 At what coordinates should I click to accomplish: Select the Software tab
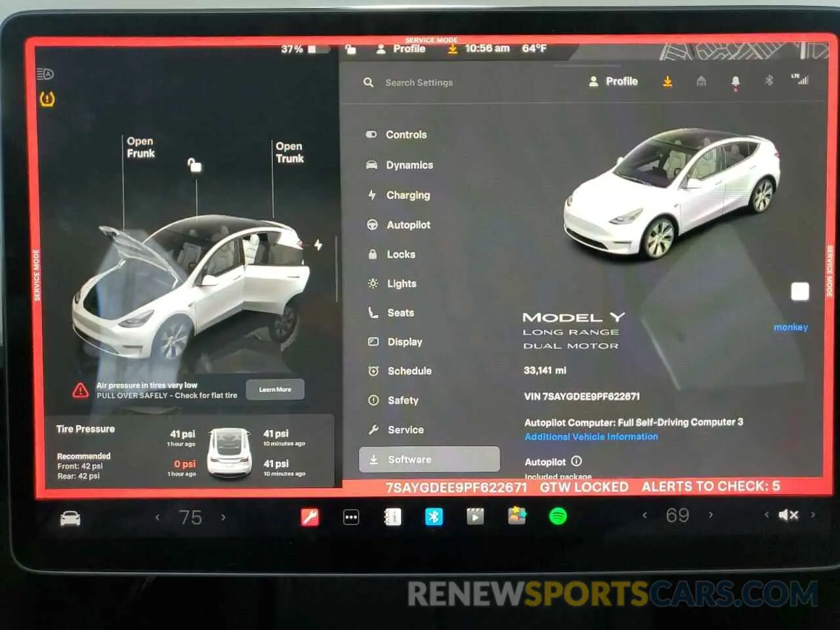(430, 459)
